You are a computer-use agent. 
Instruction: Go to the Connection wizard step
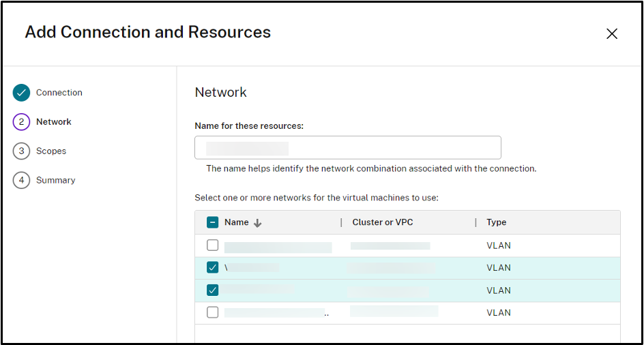[59, 93]
